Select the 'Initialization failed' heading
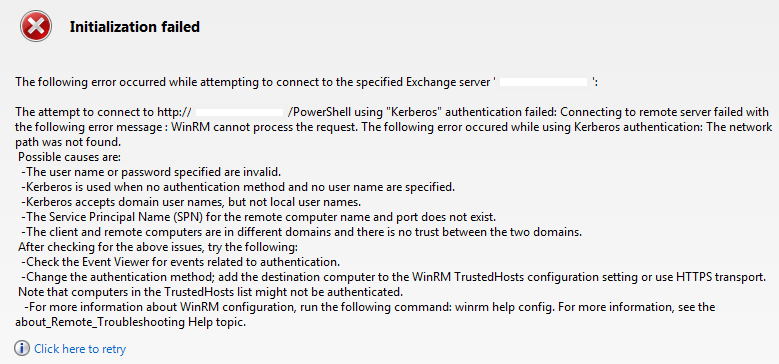Screen dimensions: 779x364 coord(135,27)
